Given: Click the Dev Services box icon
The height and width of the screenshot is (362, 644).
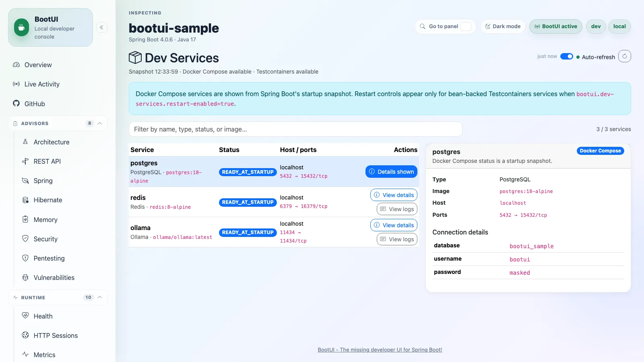Looking at the screenshot, I should pos(135,58).
